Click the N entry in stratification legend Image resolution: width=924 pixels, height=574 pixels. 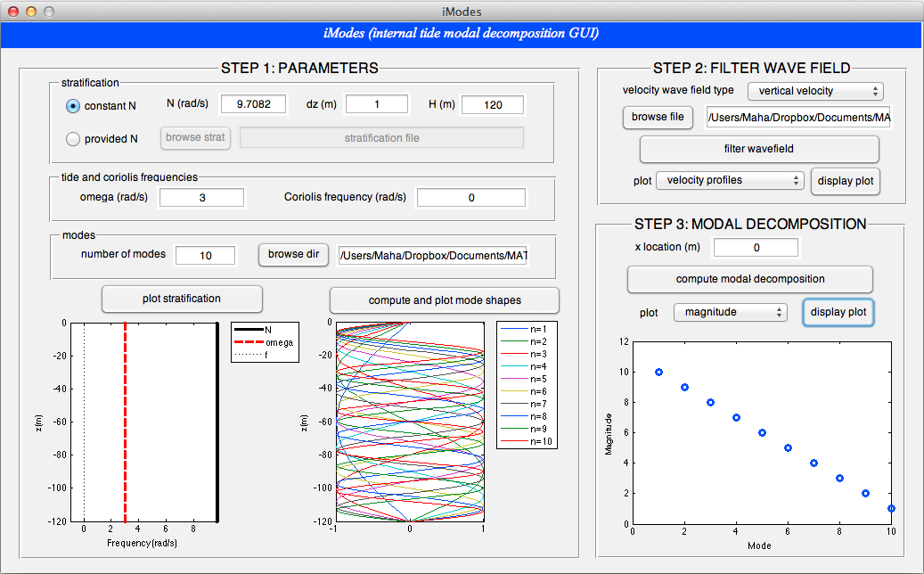point(253,330)
